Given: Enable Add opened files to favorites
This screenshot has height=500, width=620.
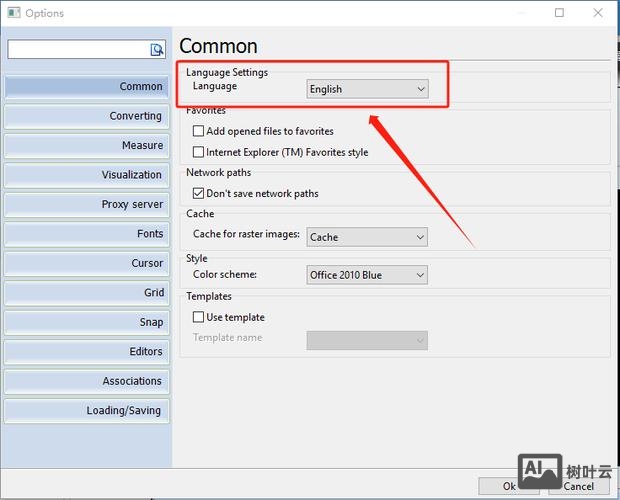Looking at the screenshot, I should coord(198,131).
